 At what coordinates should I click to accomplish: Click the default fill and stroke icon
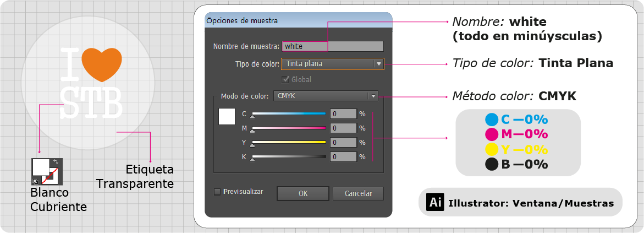(35, 181)
